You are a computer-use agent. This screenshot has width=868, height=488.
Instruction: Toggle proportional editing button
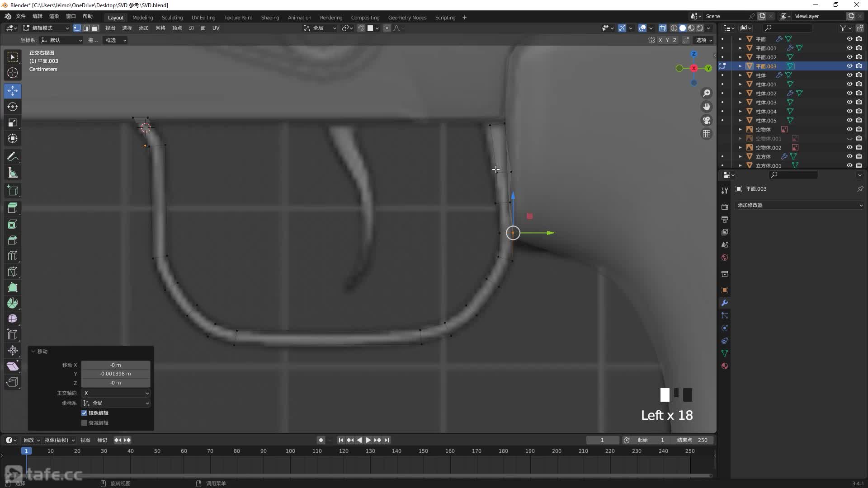pos(387,28)
